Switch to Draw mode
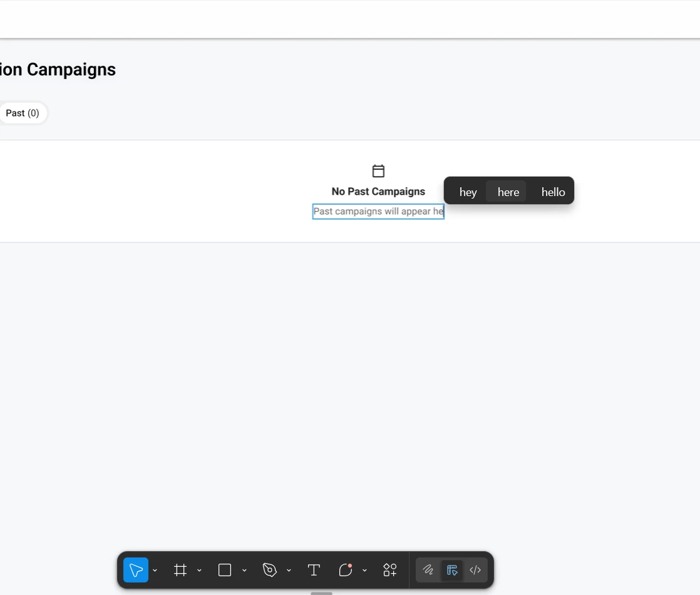Image resolution: width=700 pixels, height=595 pixels. click(x=428, y=570)
